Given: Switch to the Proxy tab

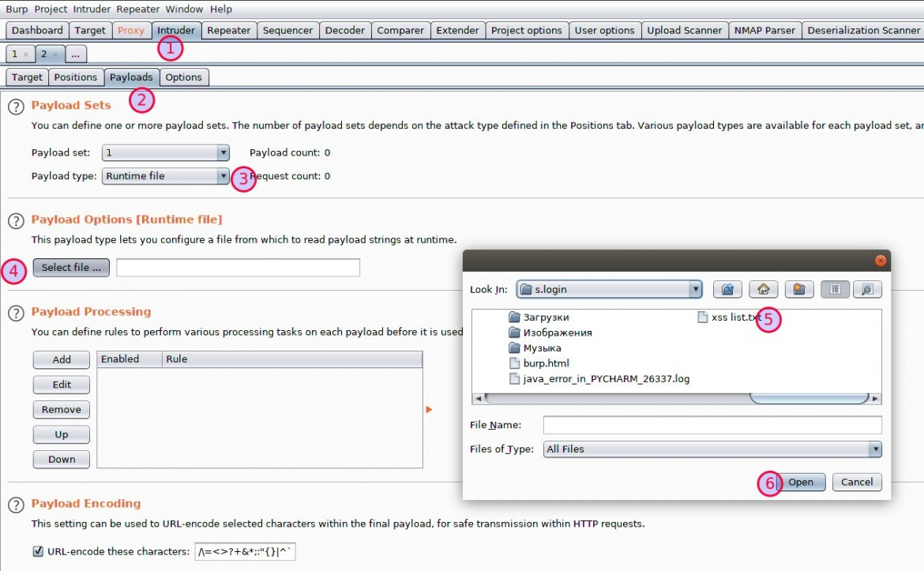Looking at the screenshot, I should pyautogui.click(x=131, y=30).
